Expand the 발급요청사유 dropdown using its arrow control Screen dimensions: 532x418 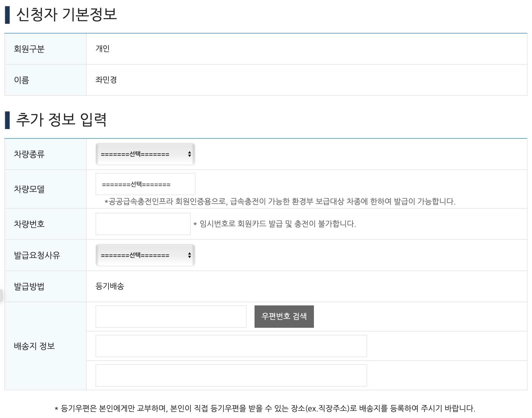pos(190,255)
